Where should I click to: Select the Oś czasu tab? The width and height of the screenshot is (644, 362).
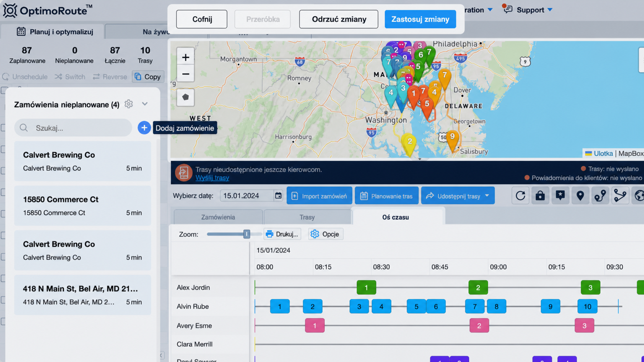tap(396, 217)
